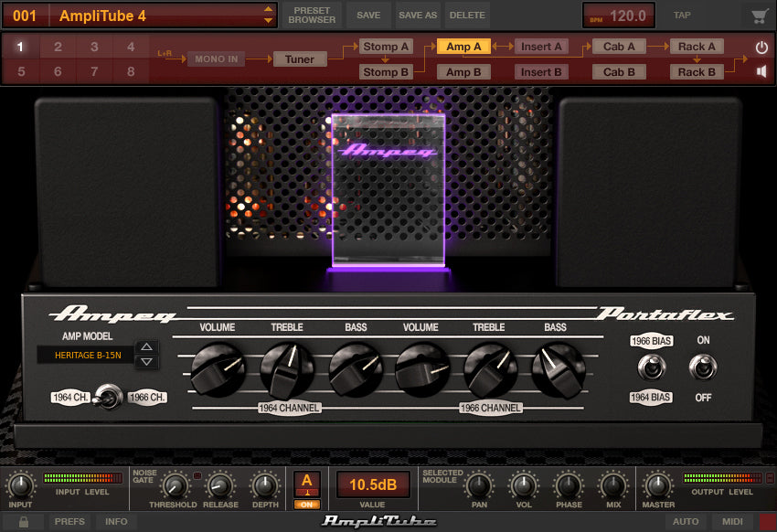Viewport: 777px width, 532px height.
Task: Switch to the Insert B module
Action: [541, 71]
